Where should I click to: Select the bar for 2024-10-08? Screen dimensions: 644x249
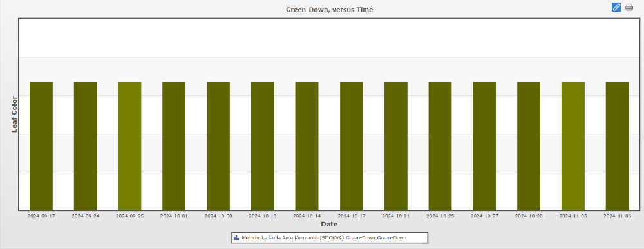point(218,147)
